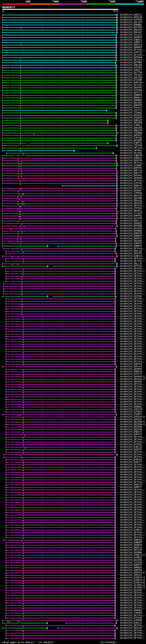Open hit UniRef100_A4Q7L2
This screenshot has height=644, width=146.
pos(131,15)
